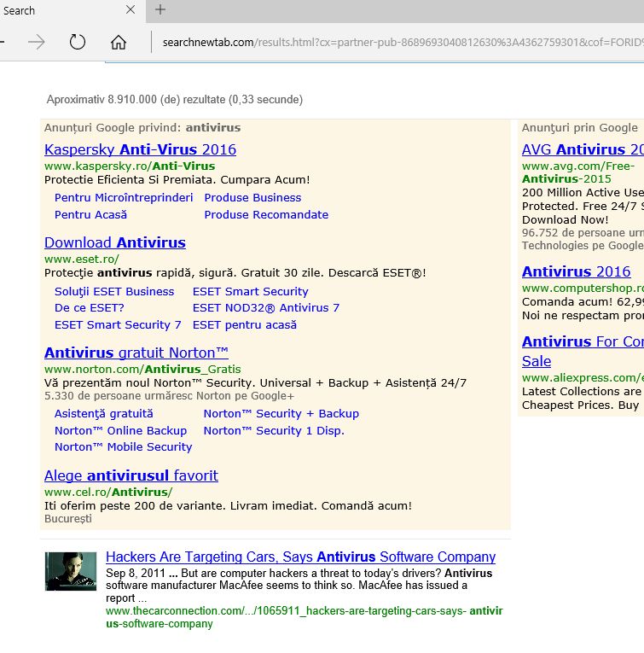644x653 pixels.
Task: Close the Search tab
Action: coord(131,9)
